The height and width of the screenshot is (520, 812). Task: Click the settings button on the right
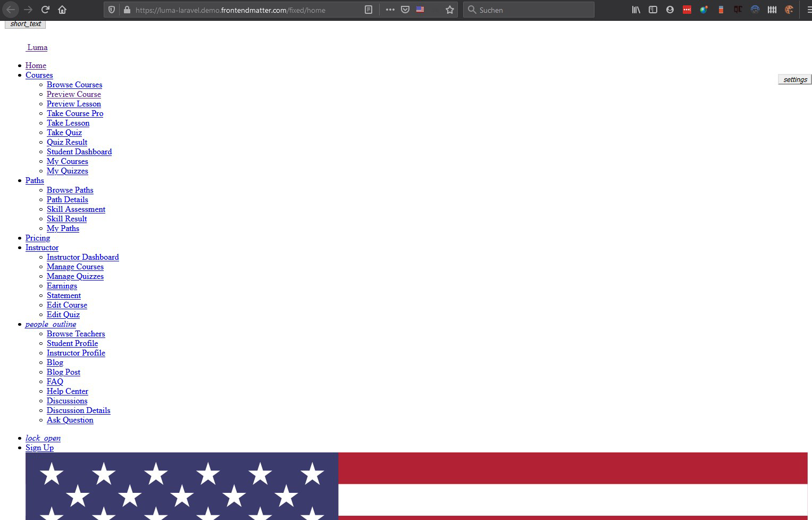[795, 79]
